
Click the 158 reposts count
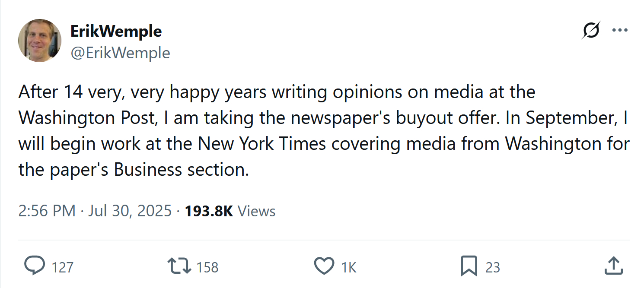[208, 267]
